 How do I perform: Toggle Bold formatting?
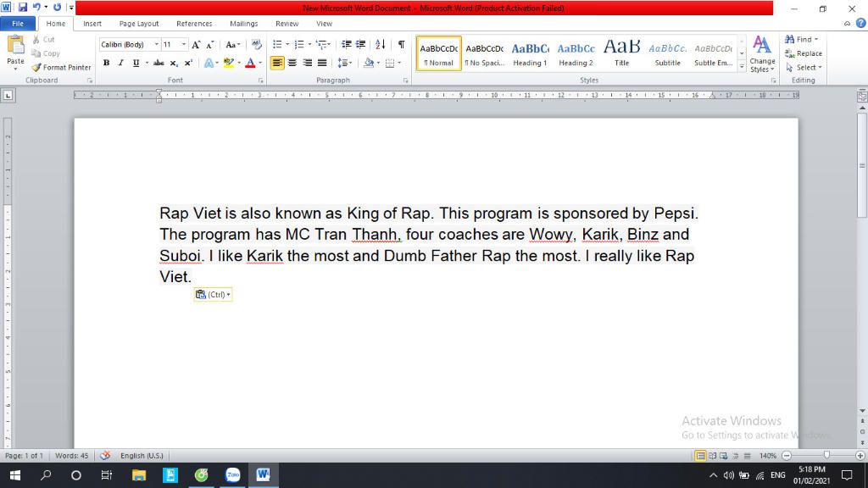(106, 63)
